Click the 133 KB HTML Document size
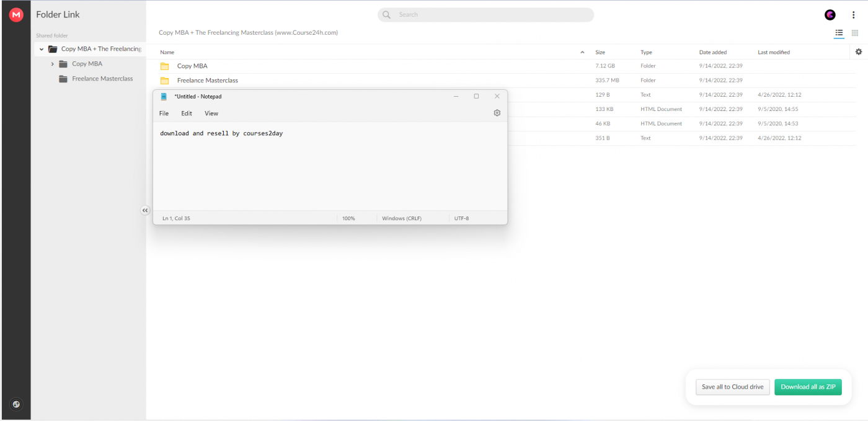 tap(604, 109)
